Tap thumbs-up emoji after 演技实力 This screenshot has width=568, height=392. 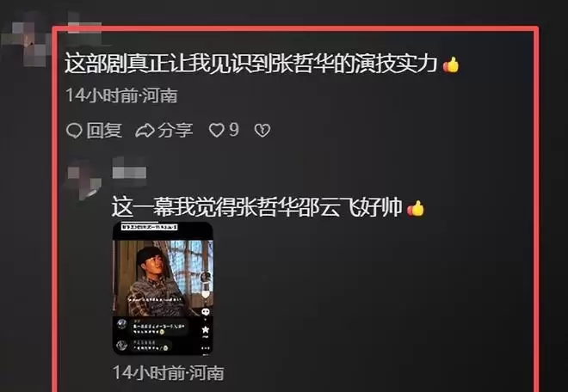451,65
